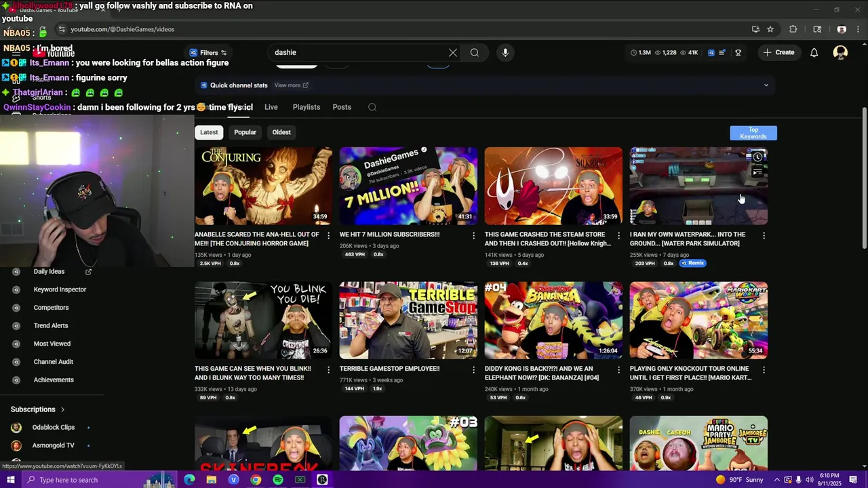Viewport: 868px width, 488px height.
Task: Bookmark this page with the star icon
Action: 770,29
